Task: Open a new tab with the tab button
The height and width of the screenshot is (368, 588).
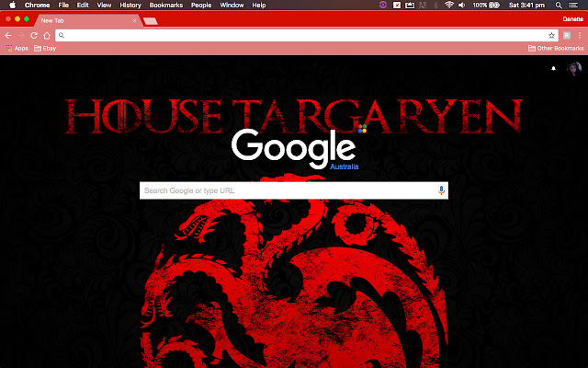Action: pyautogui.click(x=151, y=21)
